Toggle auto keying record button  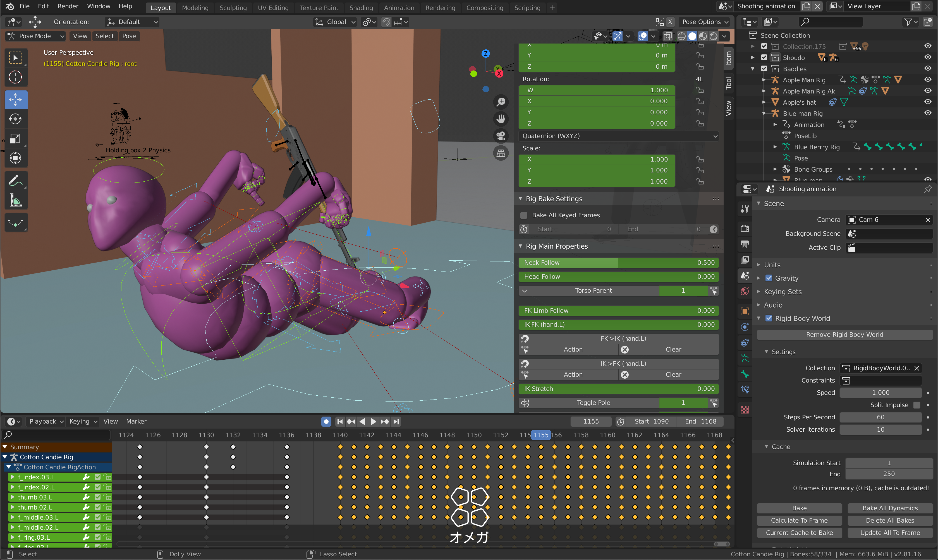click(326, 422)
